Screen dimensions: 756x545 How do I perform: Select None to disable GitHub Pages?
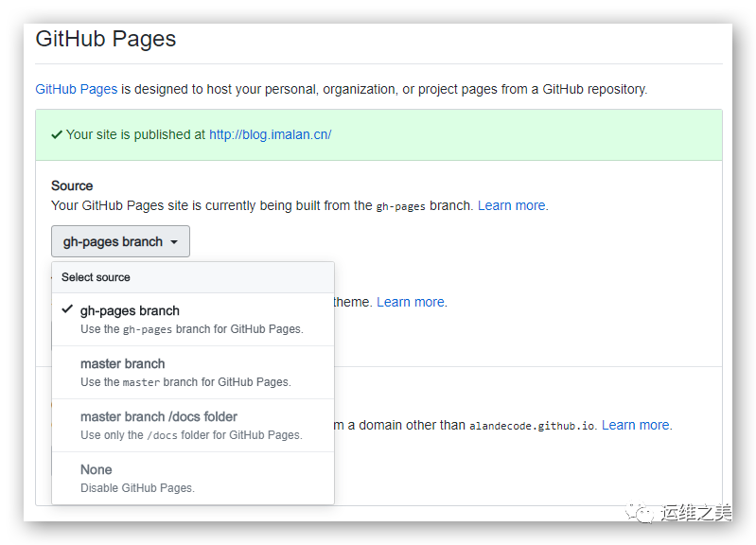point(193,479)
